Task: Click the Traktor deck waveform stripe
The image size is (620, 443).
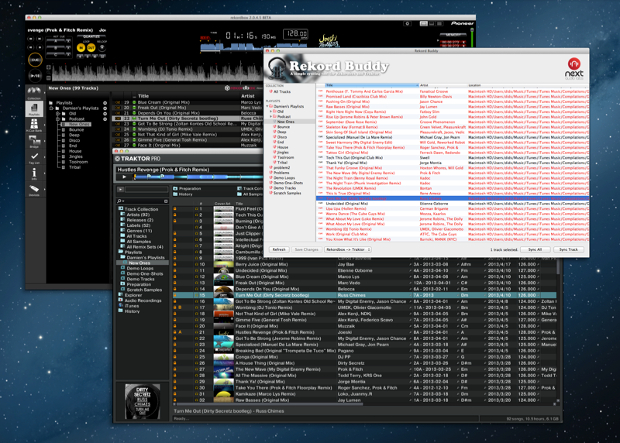Action: click(198, 177)
